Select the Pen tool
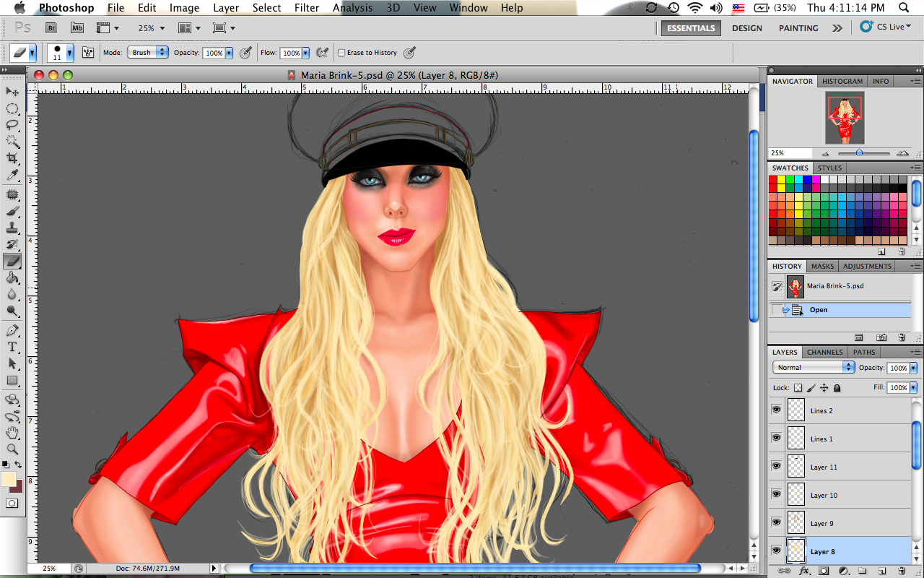Screen dimensions: 924x578 click(12, 330)
